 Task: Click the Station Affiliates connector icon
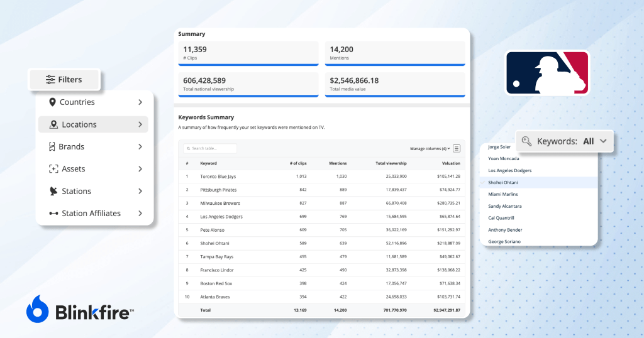pyautogui.click(x=53, y=214)
